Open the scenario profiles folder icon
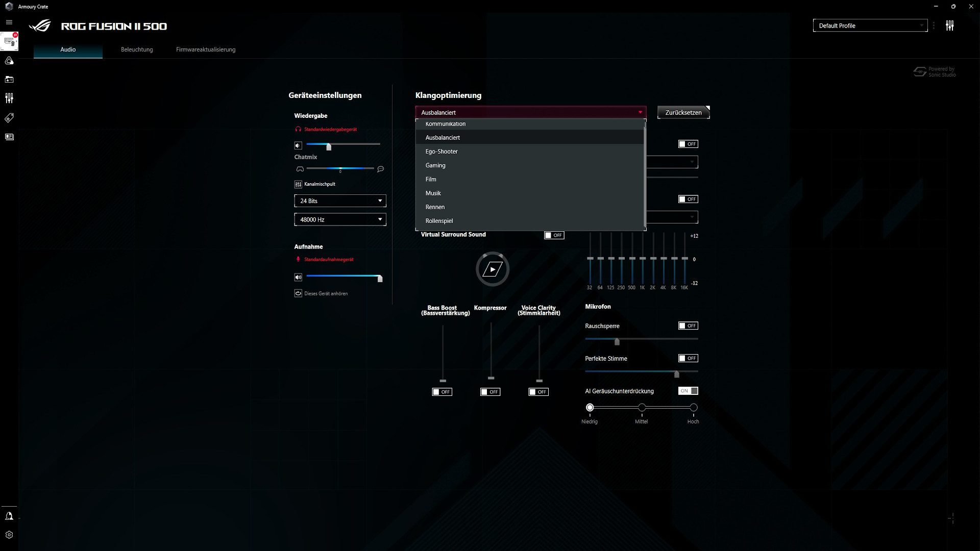Viewport: 980px width, 551px height. point(9,80)
